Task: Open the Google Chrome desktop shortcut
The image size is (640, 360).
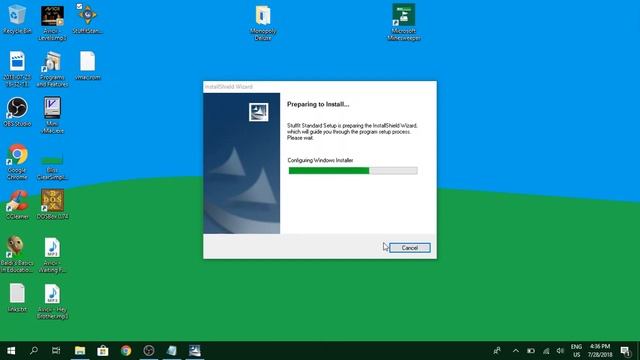Action: click(17, 162)
